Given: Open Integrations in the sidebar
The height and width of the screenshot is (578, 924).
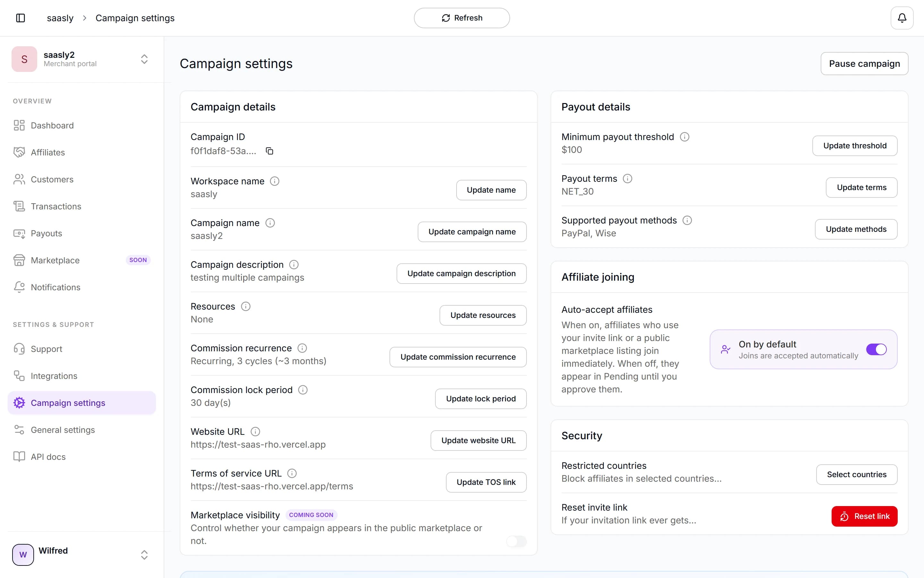Looking at the screenshot, I should pos(82,376).
